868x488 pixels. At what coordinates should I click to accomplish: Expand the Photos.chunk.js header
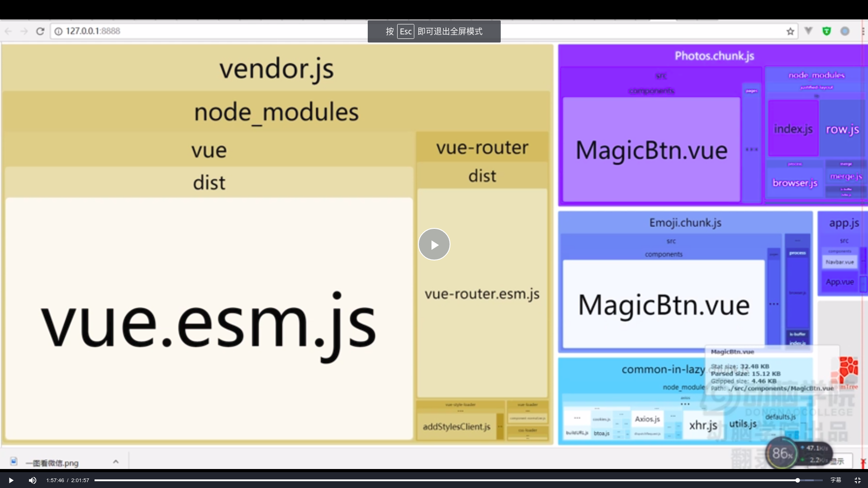click(714, 56)
